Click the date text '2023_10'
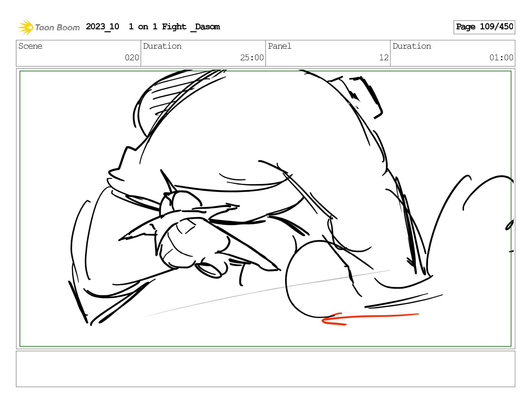Viewport: 532px width, 411px height. [103, 27]
